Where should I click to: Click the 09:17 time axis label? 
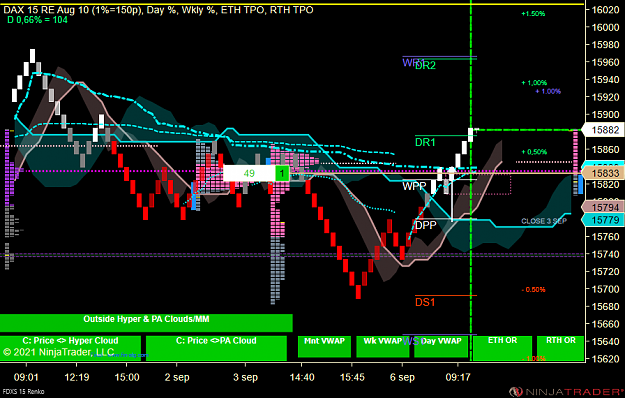[458, 377]
